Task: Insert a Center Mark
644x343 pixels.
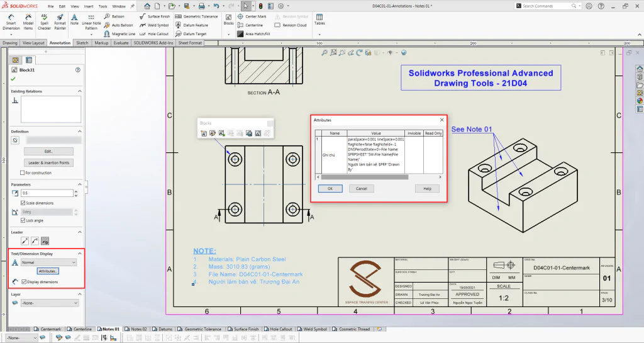Action: [x=252, y=16]
